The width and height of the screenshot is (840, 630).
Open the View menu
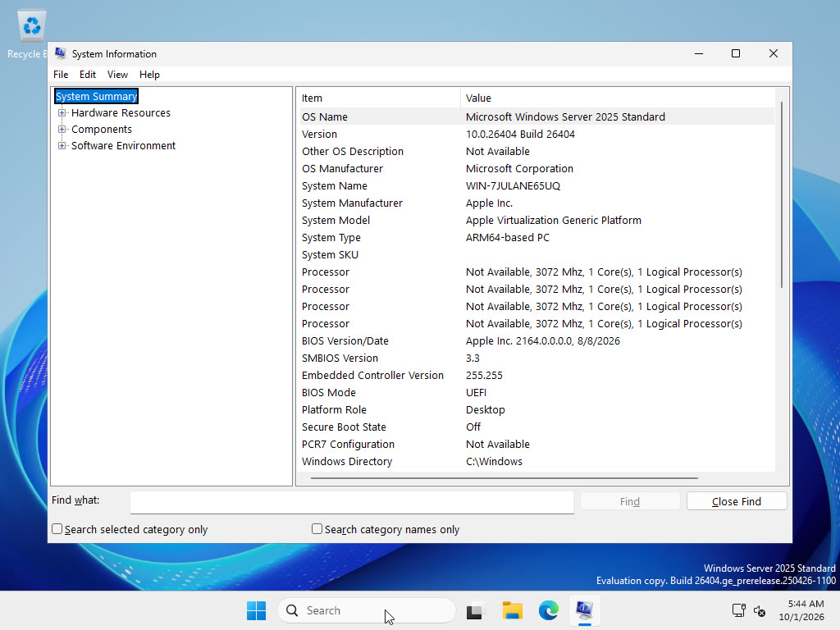pyautogui.click(x=117, y=75)
